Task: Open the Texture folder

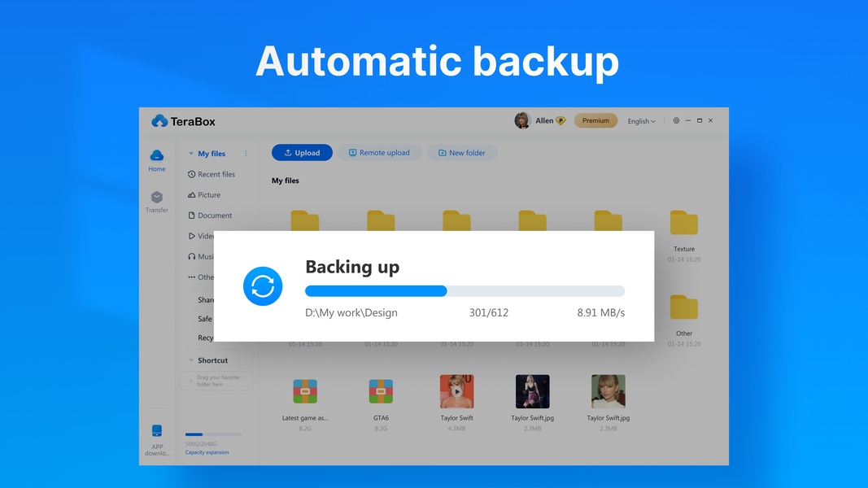Action: [683, 224]
